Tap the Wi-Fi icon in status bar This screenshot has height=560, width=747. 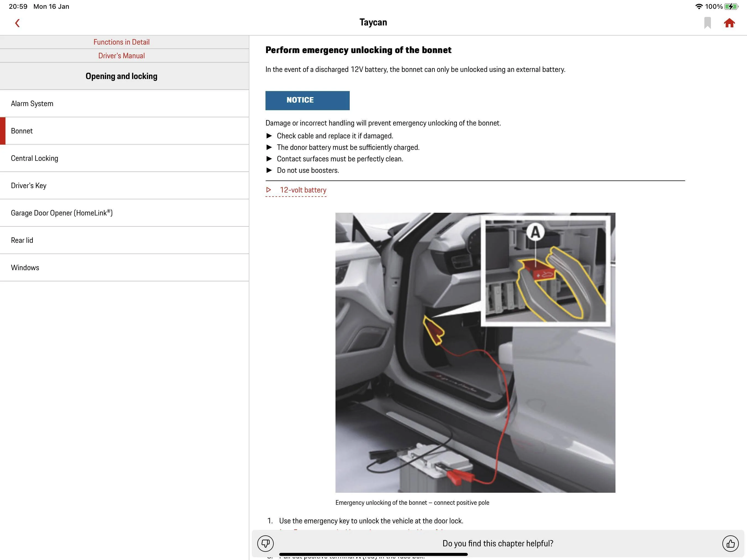pos(699,6)
